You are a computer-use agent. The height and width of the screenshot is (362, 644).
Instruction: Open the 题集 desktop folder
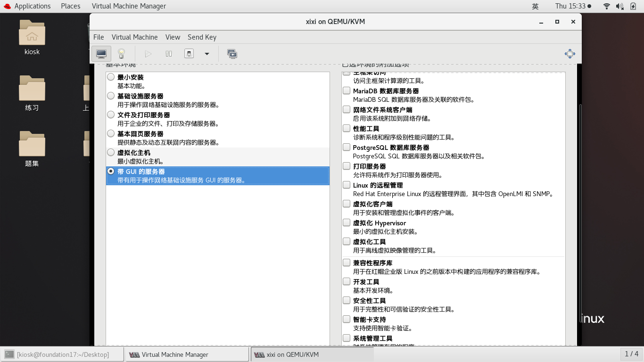(32, 144)
